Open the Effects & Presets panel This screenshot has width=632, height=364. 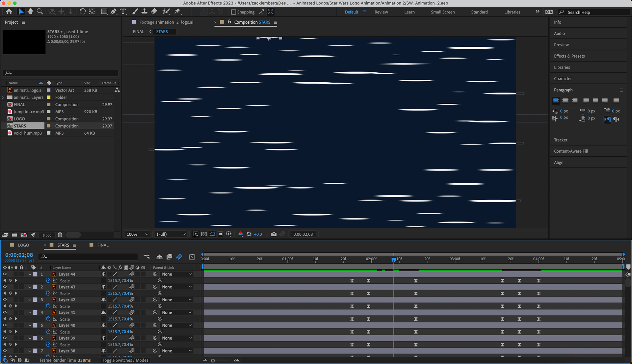pyautogui.click(x=569, y=56)
